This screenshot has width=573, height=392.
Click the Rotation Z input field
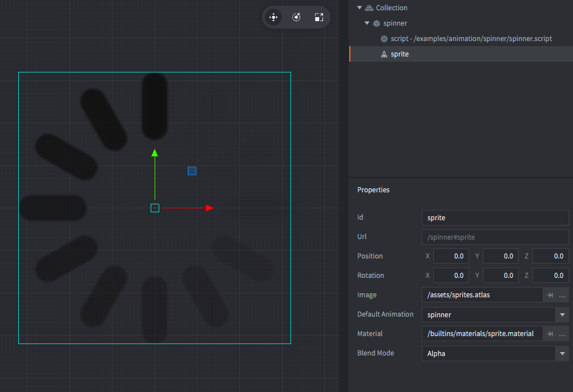[551, 276]
